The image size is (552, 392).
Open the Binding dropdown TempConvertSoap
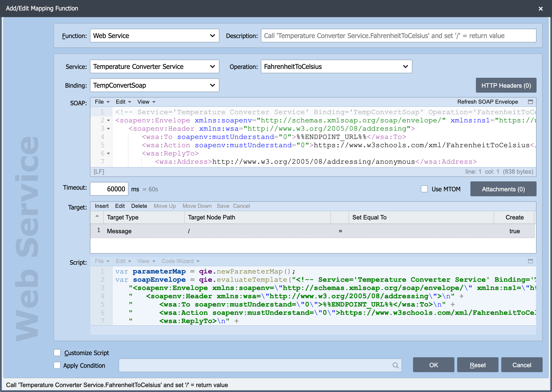pos(155,85)
